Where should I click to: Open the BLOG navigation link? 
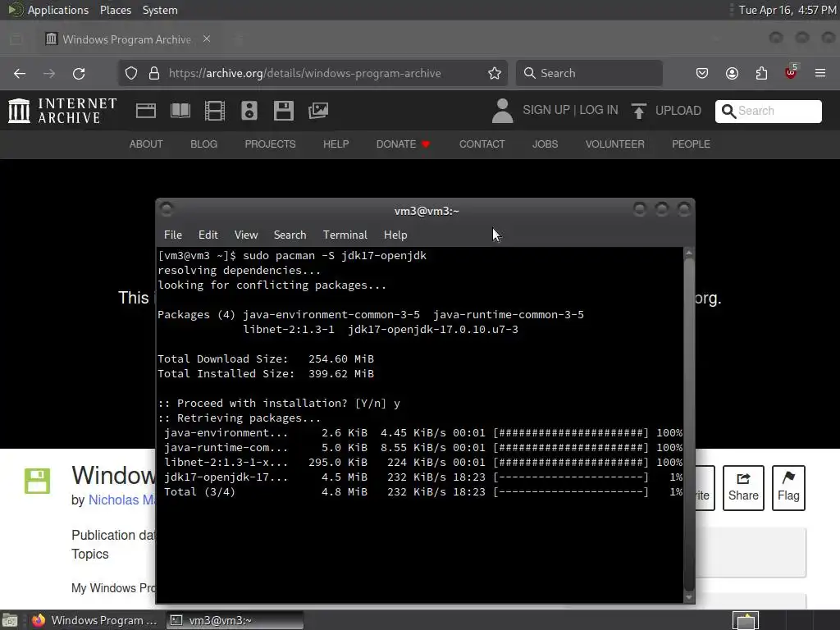tap(203, 144)
